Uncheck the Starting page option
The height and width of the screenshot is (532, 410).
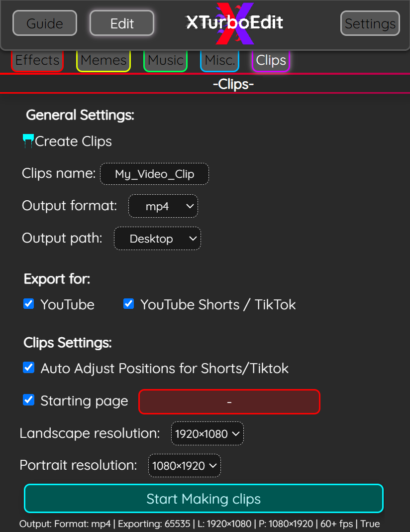click(28, 399)
